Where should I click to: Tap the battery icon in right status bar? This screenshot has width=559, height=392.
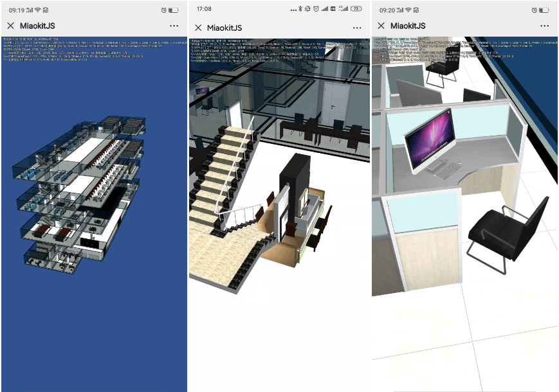point(544,10)
